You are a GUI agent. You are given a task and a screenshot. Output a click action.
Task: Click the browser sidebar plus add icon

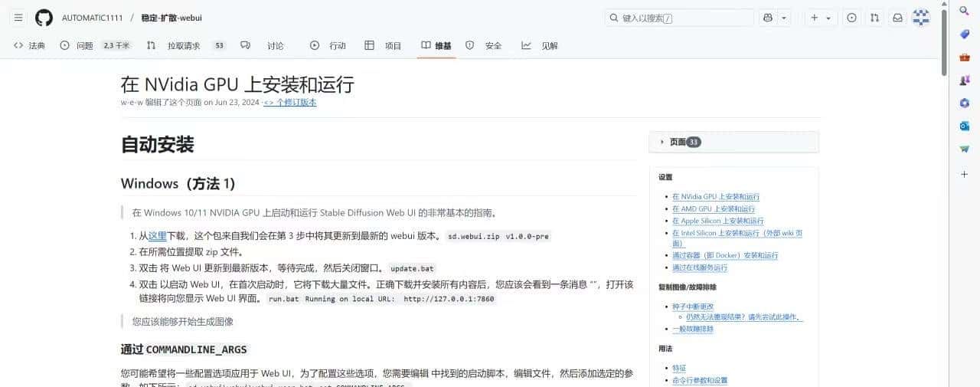point(965,174)
